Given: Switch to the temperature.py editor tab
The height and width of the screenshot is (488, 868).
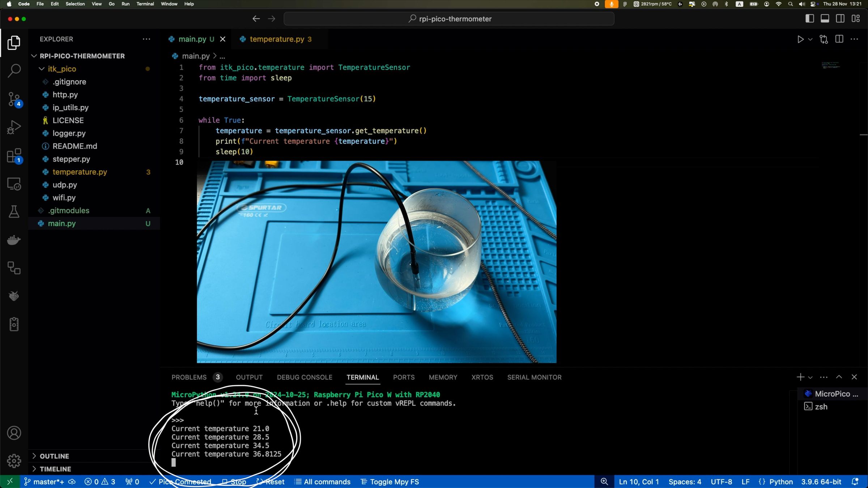Looking at the screenshot, I should (x=277, y=39).
